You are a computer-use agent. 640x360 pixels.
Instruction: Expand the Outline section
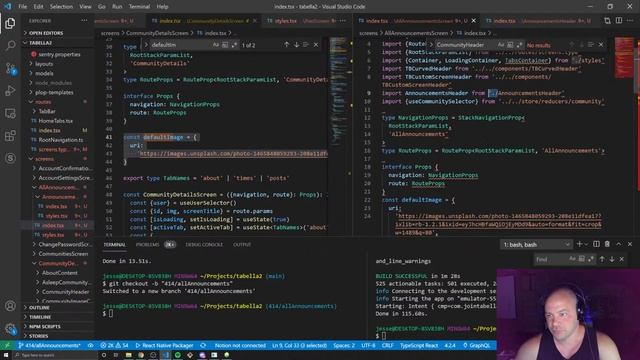click(x=40, y=307)
